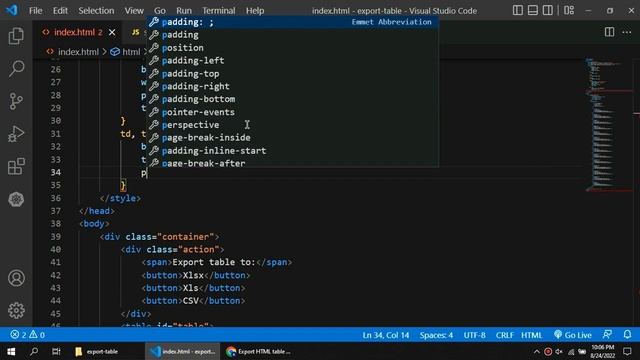
Task: Start Live Server with 'Go Live'
Action: point(573,335)
